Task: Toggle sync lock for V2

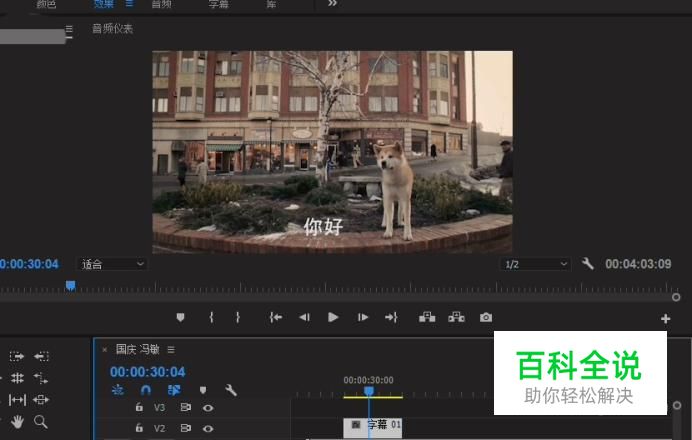Action: click(x=186, y=428)
